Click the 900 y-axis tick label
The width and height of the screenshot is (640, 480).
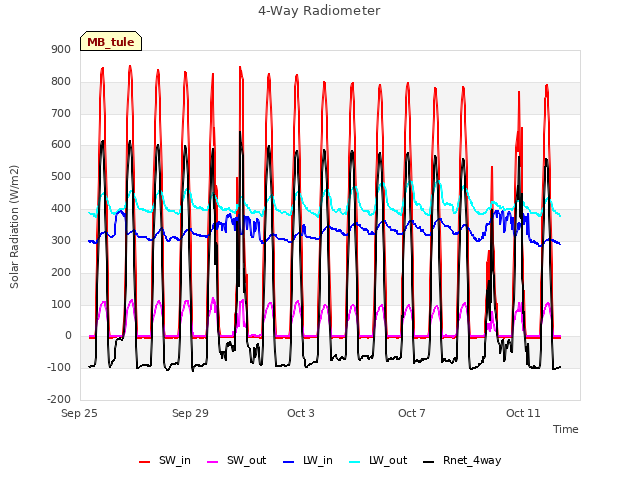[61, 50]
